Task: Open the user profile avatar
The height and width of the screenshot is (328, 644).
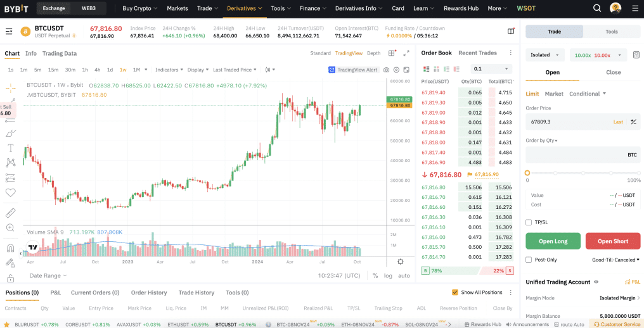Action: pos(615,8)
